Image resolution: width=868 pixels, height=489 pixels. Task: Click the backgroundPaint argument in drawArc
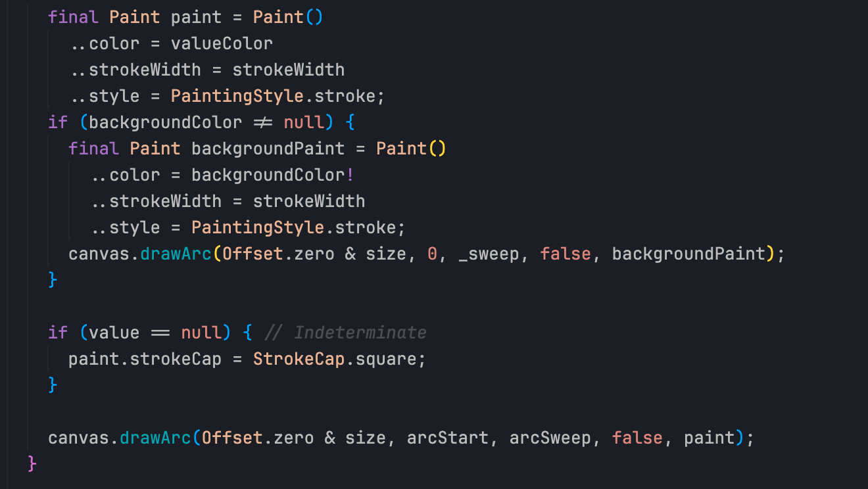pyautogui.click(x=688, y=254)
